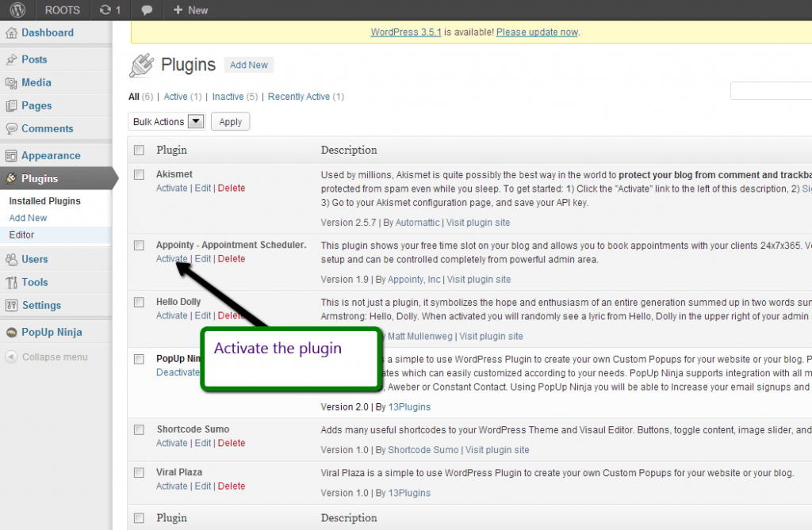This screenshot has height=530, width=812.
Task: Click Add New button beside Plugins heading
Action: coord(249,65)
